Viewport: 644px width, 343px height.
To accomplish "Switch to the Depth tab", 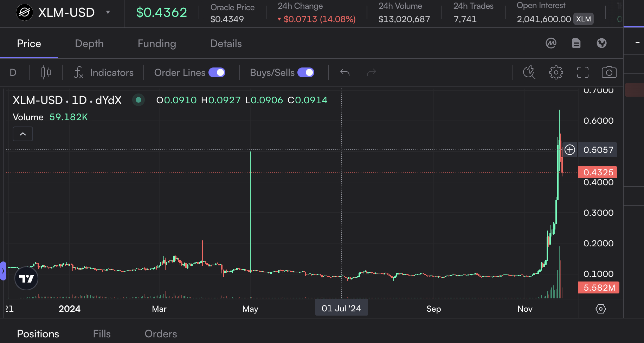I will tap(89, 44).
